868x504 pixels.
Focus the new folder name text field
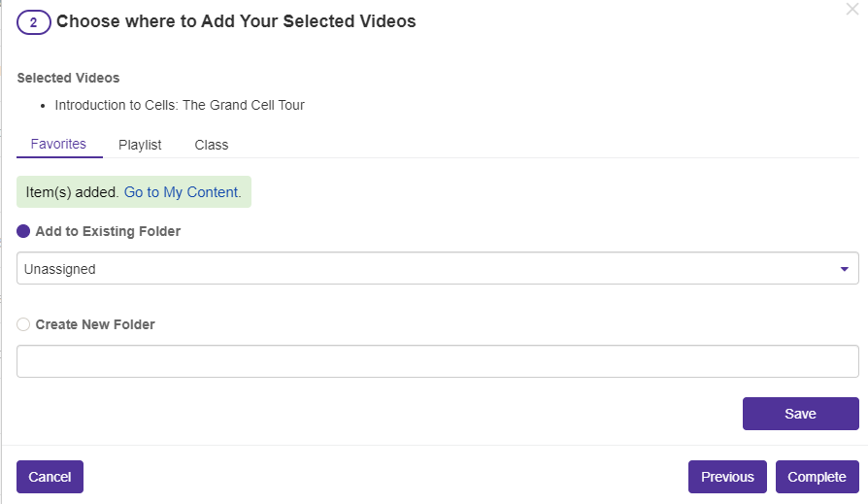(x=437, y=361)
